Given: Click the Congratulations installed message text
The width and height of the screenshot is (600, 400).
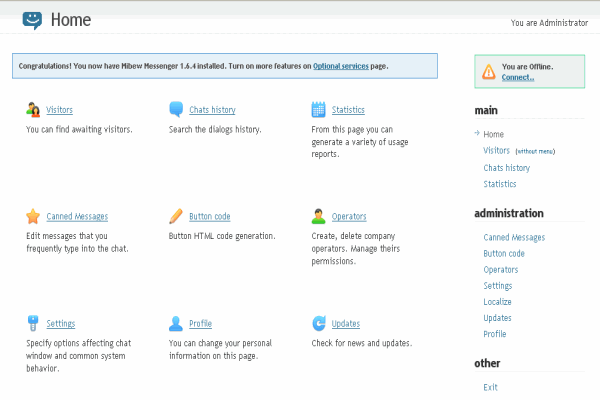Looking at the screenshot, I should click(x=203, y=66).
